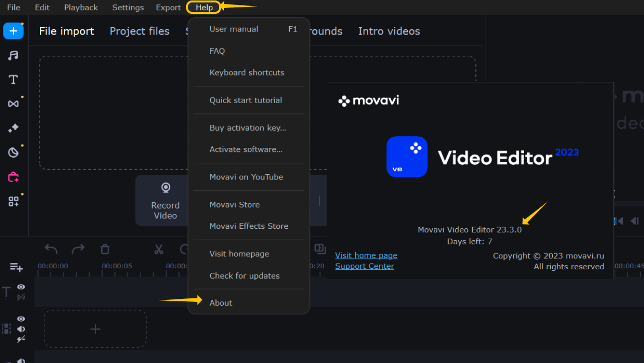Click the previous frame playback icon
Viewport: 644px width, 363px height.
(x=635, y=221)
